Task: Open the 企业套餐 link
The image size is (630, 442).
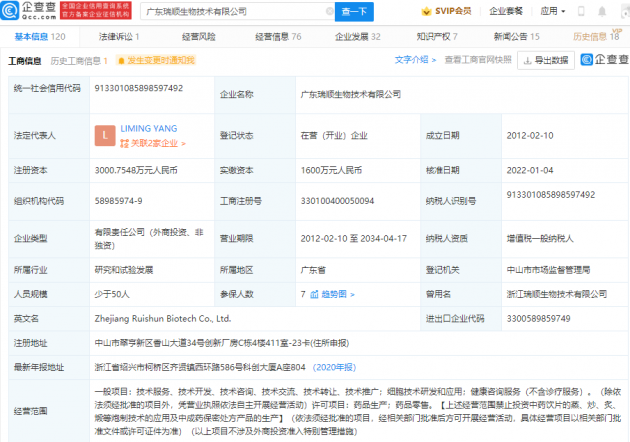Action: 506,11
